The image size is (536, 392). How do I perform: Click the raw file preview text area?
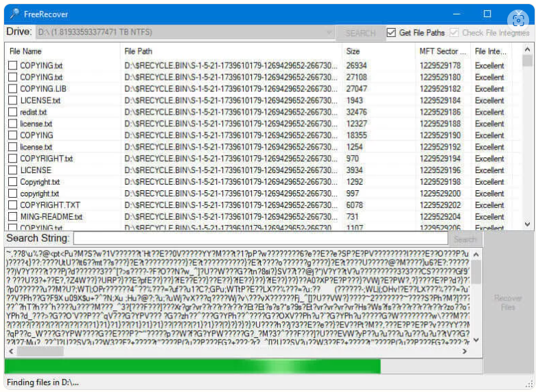(237, 297)
